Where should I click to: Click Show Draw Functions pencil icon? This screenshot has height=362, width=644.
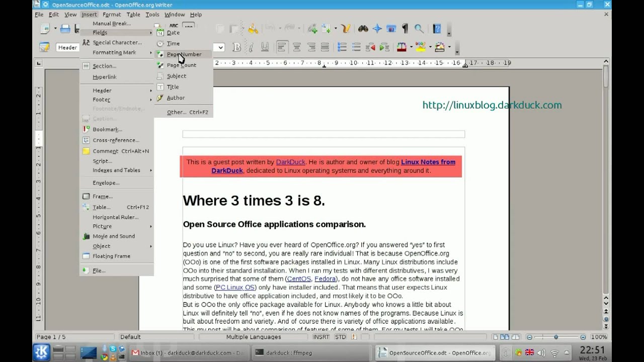[x=345, y=29]
